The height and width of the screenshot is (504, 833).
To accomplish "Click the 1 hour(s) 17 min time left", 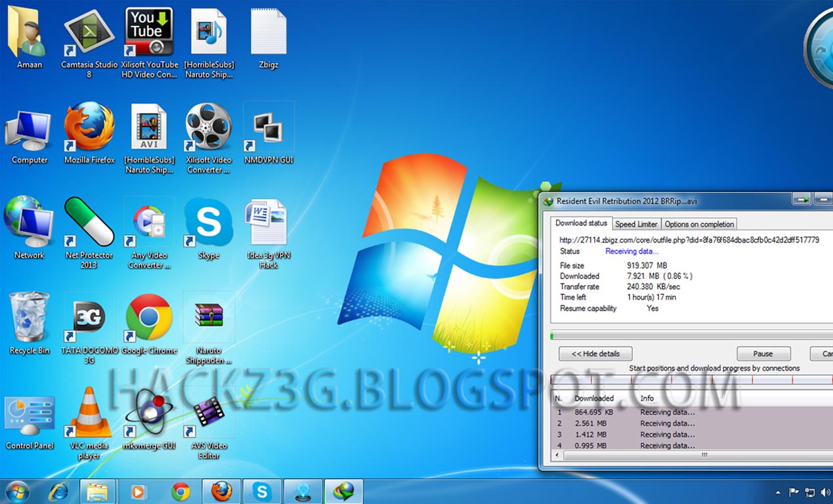I will [651, 297].
